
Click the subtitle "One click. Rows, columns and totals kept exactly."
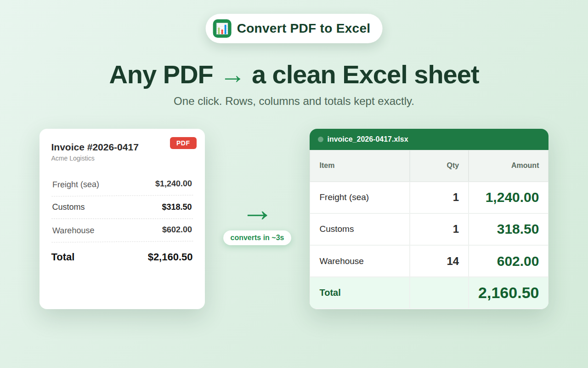click(294, 101)
